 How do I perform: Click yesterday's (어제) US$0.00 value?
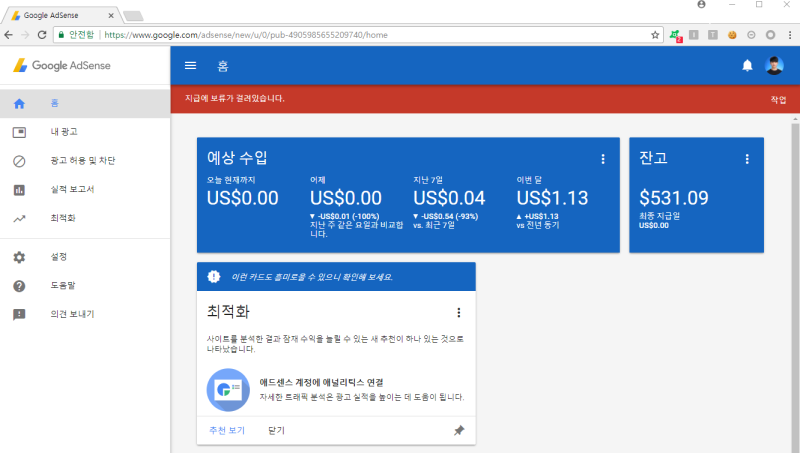(346, 198)
